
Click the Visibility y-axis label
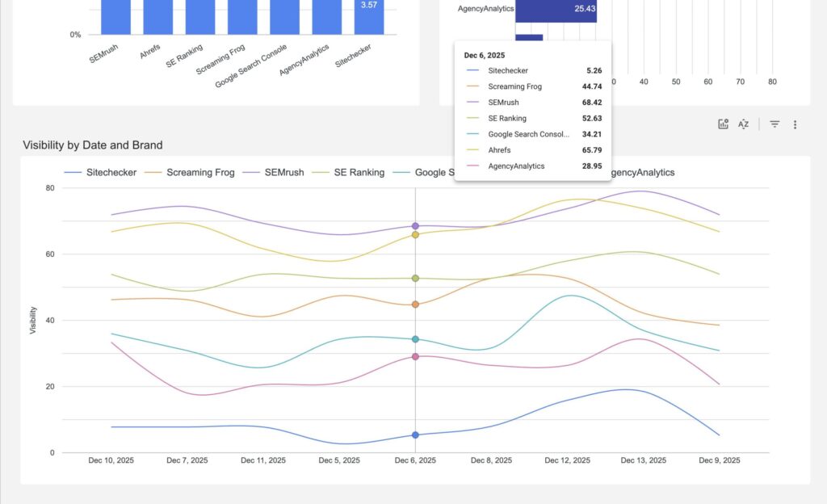[32, 317]
